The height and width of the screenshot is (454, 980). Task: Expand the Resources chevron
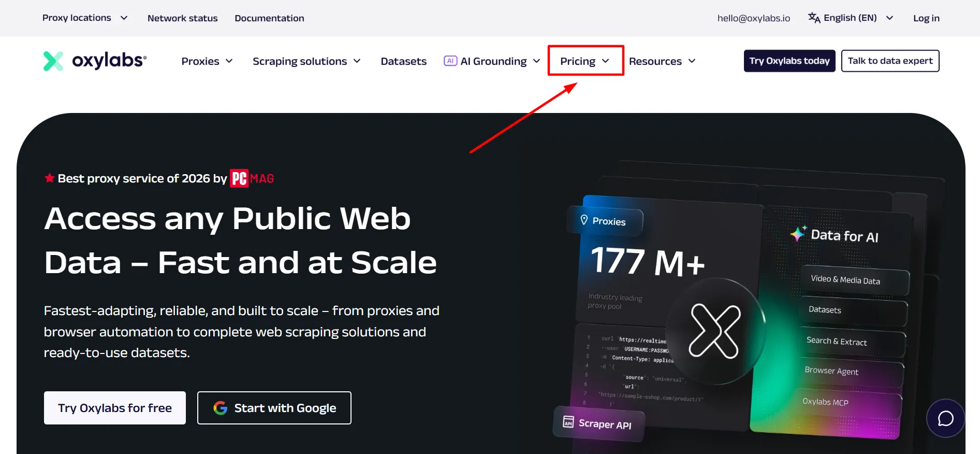pyautogui.click(x=692, y=61)
